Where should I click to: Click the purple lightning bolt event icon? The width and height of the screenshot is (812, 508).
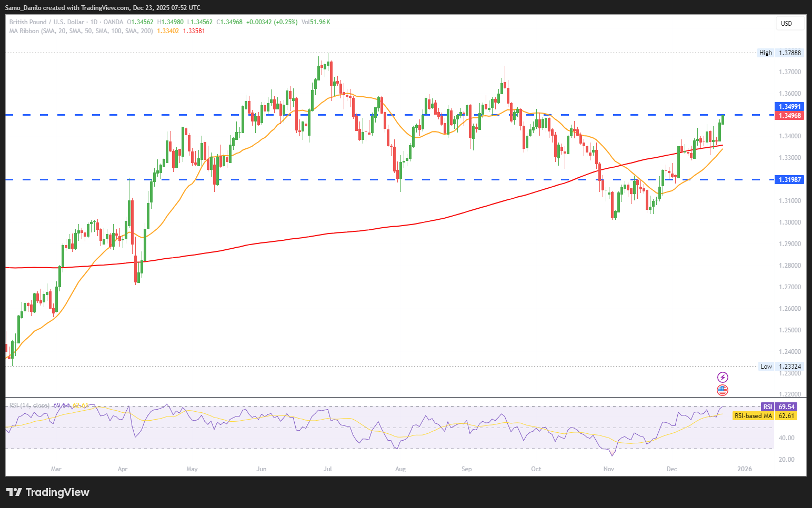coord(723,377)
